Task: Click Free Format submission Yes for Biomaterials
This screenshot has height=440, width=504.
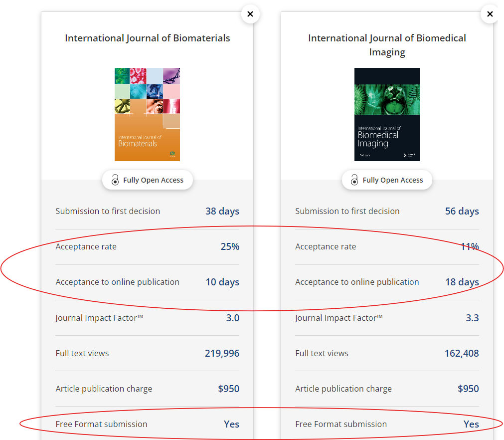Action: coord(231,424)
